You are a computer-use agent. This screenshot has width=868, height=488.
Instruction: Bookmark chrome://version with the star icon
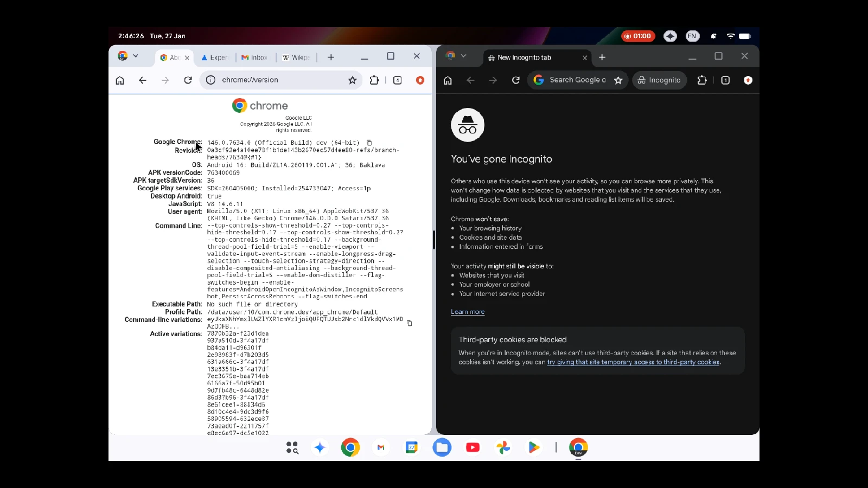tap(352, 80)
